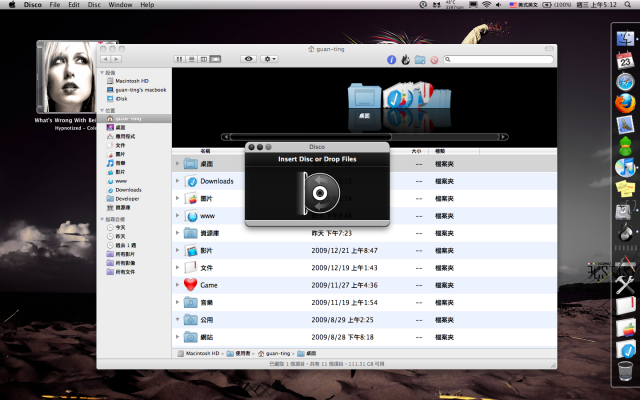Switch Finder to icon view
The height and width of the screenshot is (400, 640).
[x=179, y=59]
